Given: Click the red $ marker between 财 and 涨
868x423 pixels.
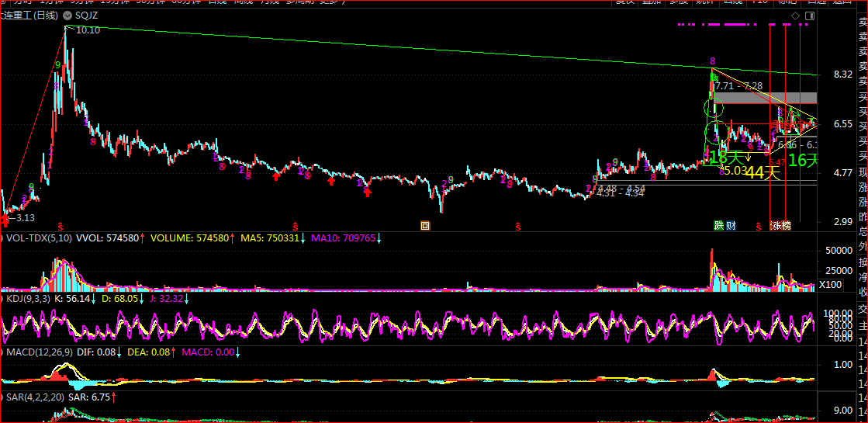Looking at the screenshot, I should (759, 226).
